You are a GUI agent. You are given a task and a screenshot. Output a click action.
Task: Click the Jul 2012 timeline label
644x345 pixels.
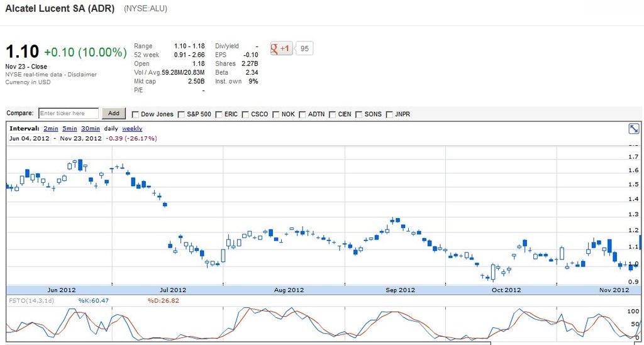(173, 290)
